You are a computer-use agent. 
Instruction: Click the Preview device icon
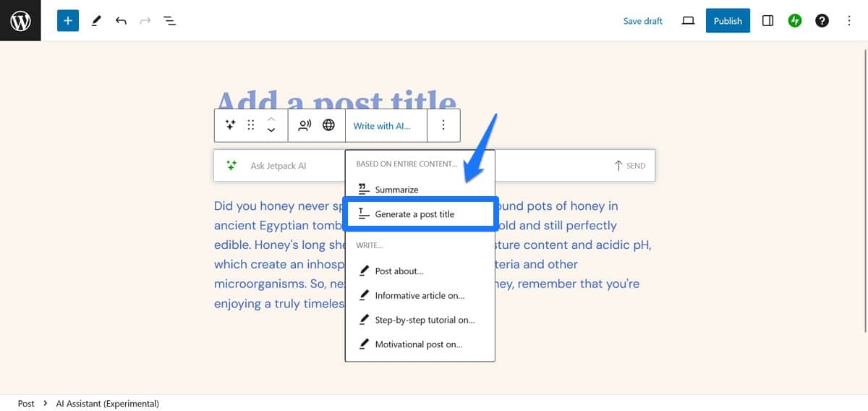[688, 21]
